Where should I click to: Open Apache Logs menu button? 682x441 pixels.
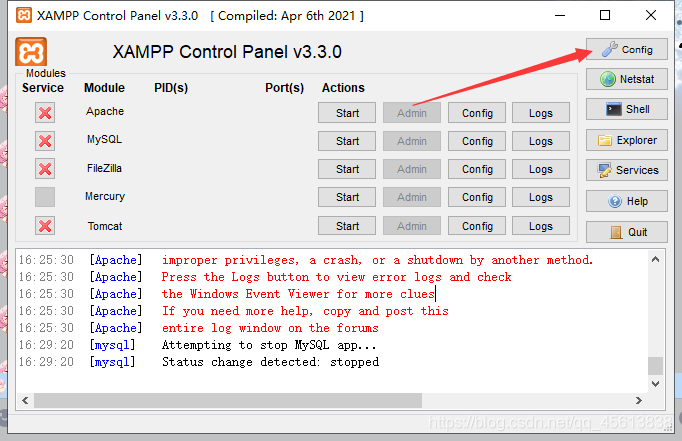coord(541,113)
